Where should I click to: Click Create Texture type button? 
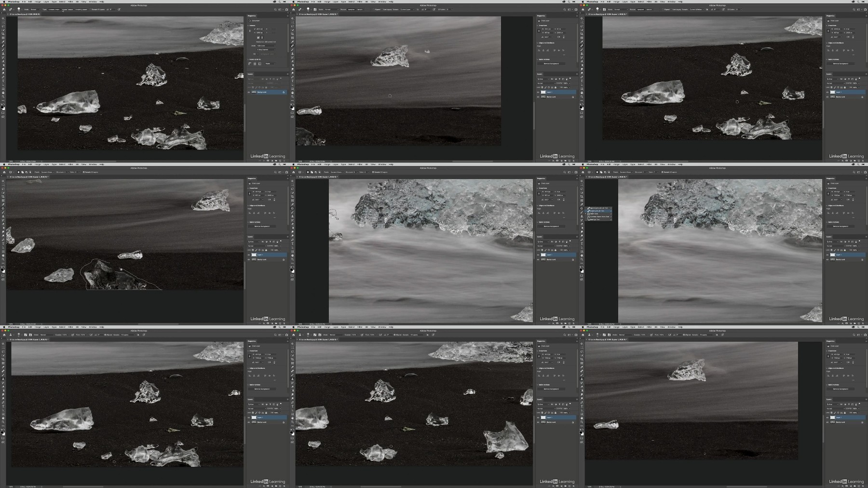click(68, 9)
